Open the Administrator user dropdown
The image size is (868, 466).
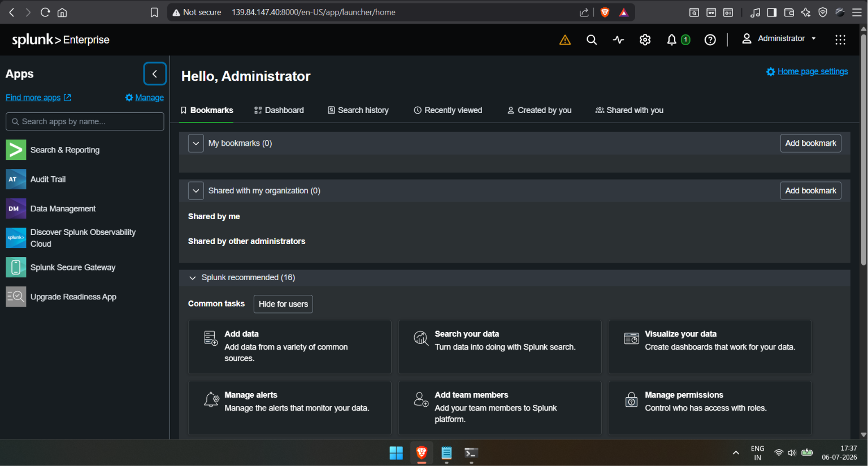pos(779,38)
